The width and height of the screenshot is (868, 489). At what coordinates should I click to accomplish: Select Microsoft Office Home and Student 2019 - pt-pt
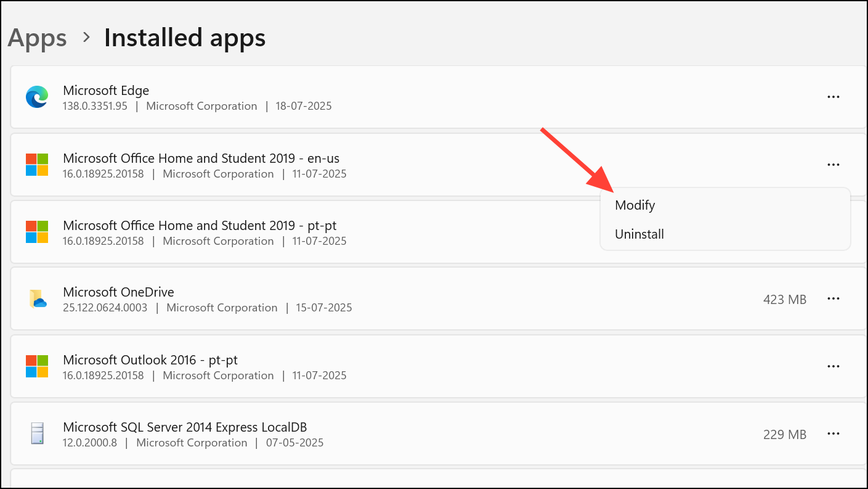coord(200,225)
